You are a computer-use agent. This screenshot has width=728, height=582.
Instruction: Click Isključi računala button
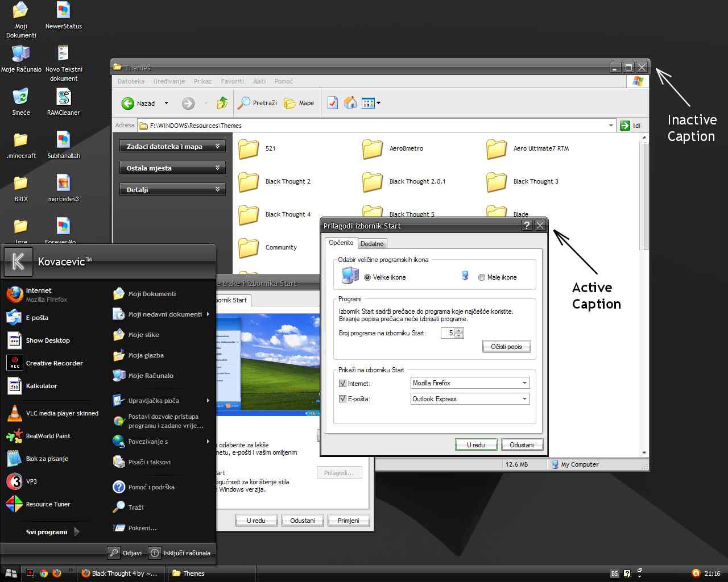point(180,552)
